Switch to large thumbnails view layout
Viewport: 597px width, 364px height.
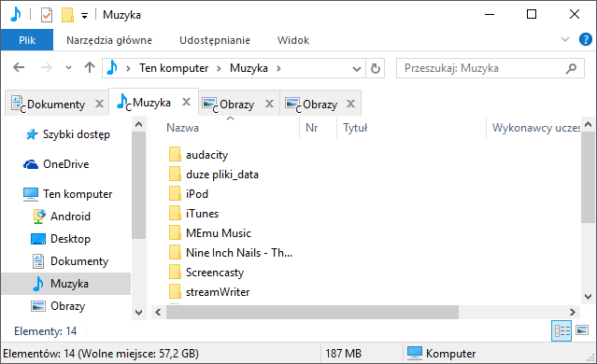pyautogui.click(x=582, y=330)
